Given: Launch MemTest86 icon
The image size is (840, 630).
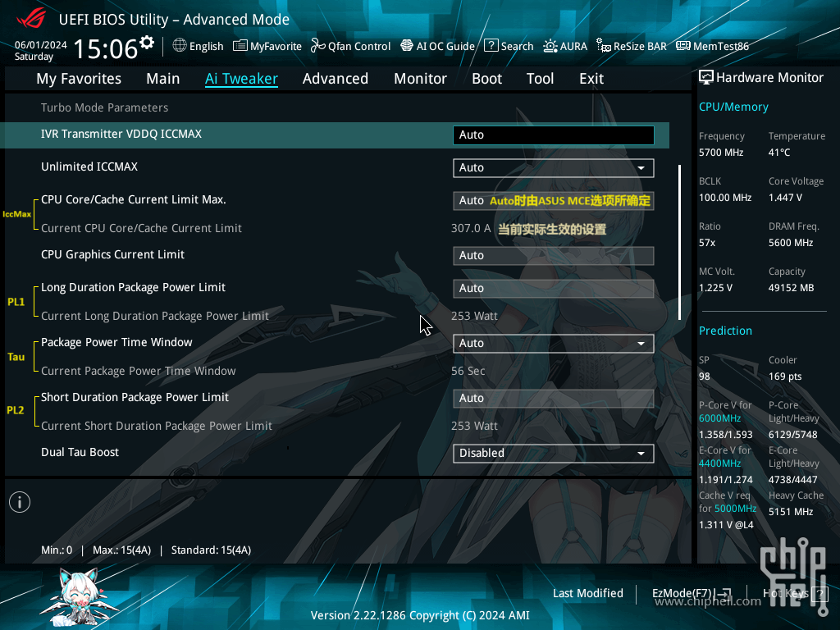Looking at the screenshot, I should click(x=683, y=46).
